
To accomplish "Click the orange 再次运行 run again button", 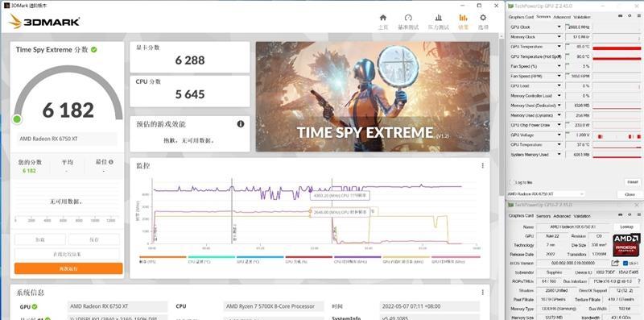I will coord(68,268).
